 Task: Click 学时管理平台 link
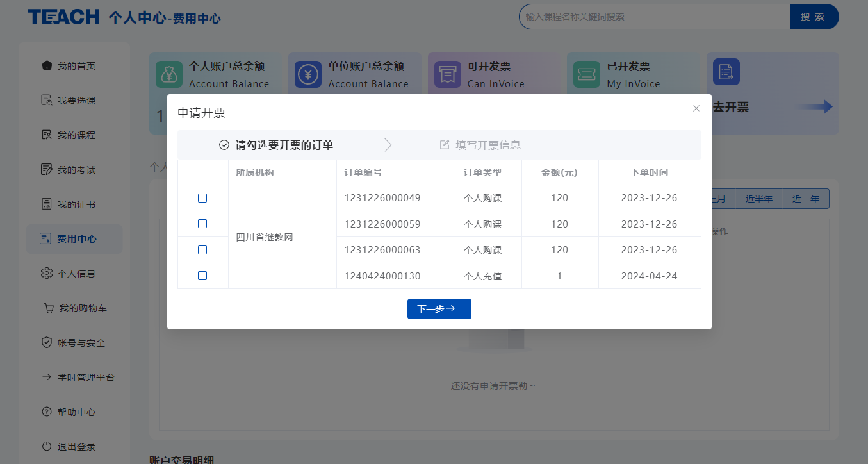pos(86,377)
